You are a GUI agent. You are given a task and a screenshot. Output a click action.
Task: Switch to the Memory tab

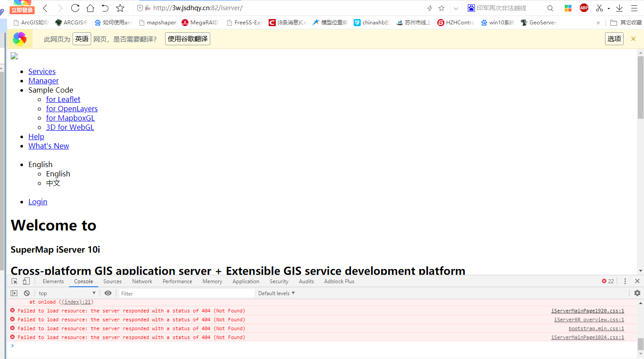coord(212,281)
